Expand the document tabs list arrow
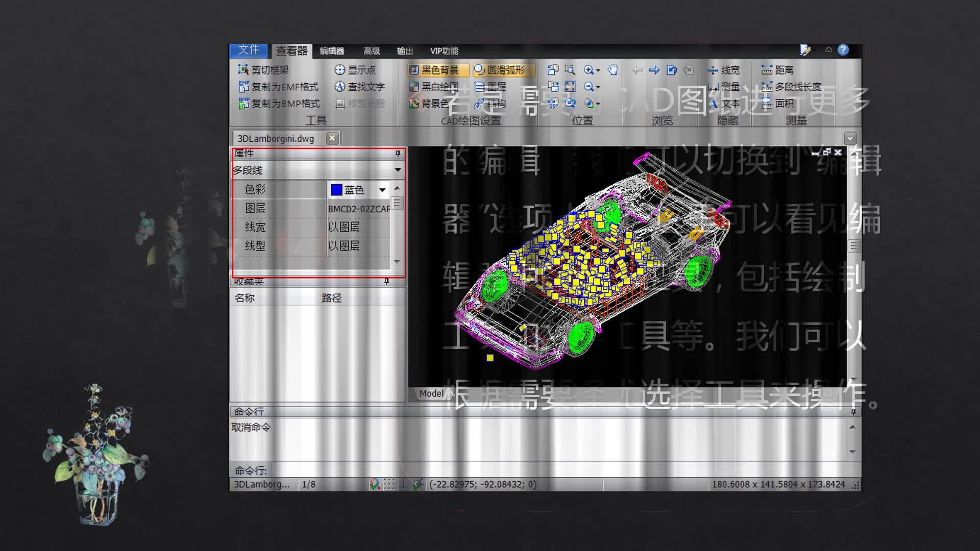Viewport: 980px width, 551px height. 850,138
